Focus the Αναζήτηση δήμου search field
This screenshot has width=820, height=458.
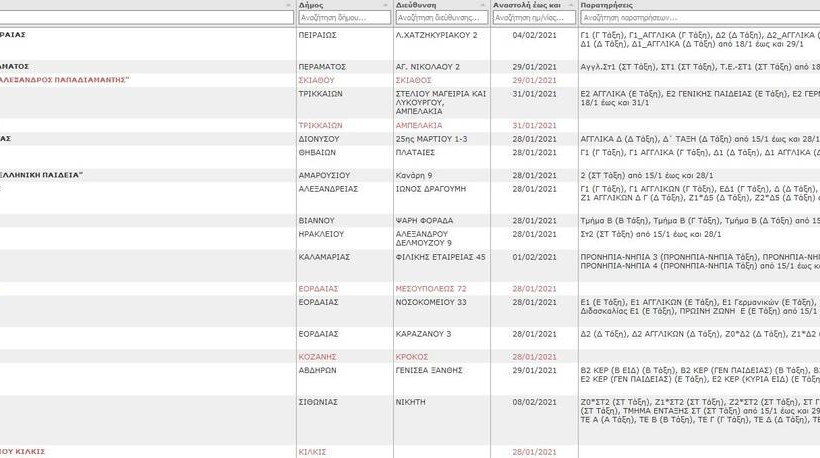[x=344, y=18]
